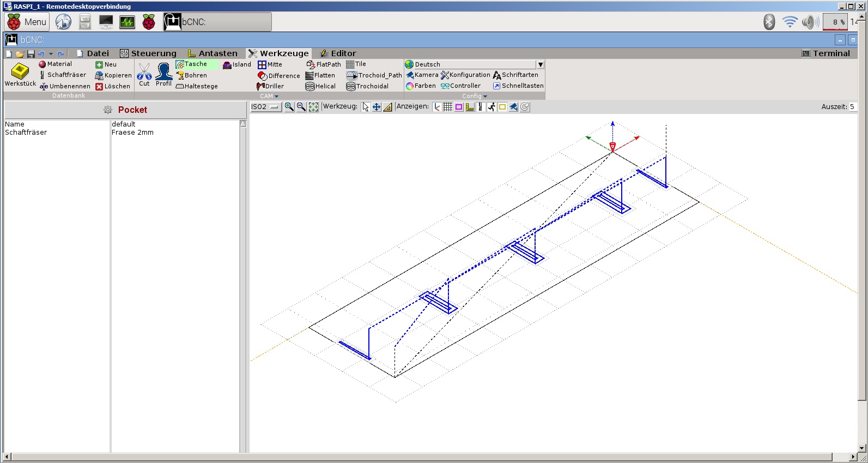The width and height of the screenshot is (868, 463).
Task: Toggle grid display in Anzeigen
Action: point(448,107)
